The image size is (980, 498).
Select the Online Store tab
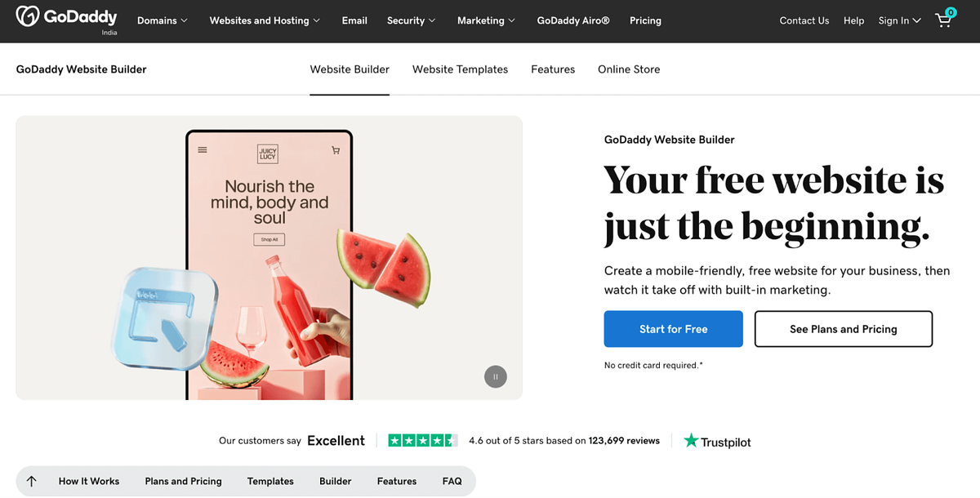click(628, 69)
